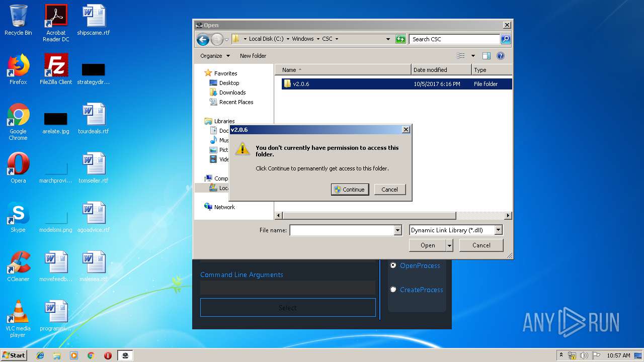Open the Dynamic Link Library file type dropdown

pos(498,230)
